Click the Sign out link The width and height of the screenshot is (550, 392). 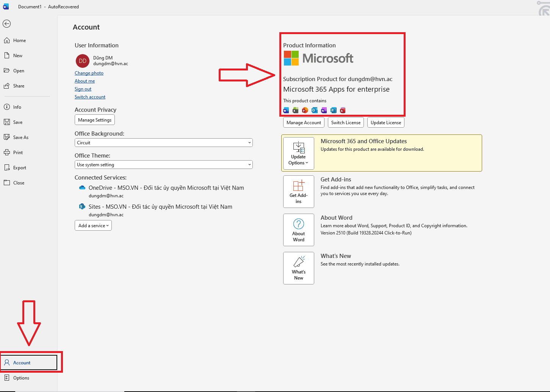coord(83,89)
